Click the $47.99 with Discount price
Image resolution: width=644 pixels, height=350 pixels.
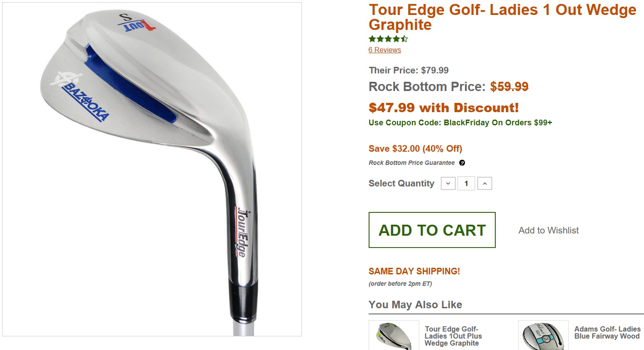pyautogui.click(x=444, y=108)
